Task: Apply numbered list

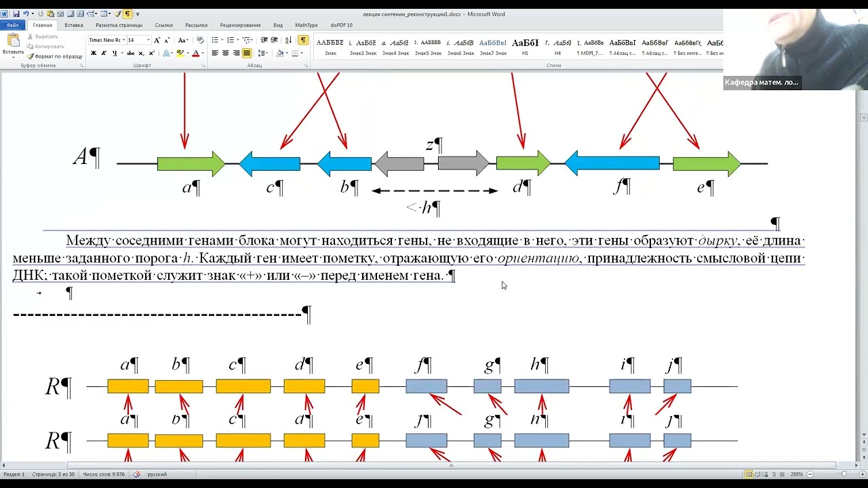Action: (232, 40)
